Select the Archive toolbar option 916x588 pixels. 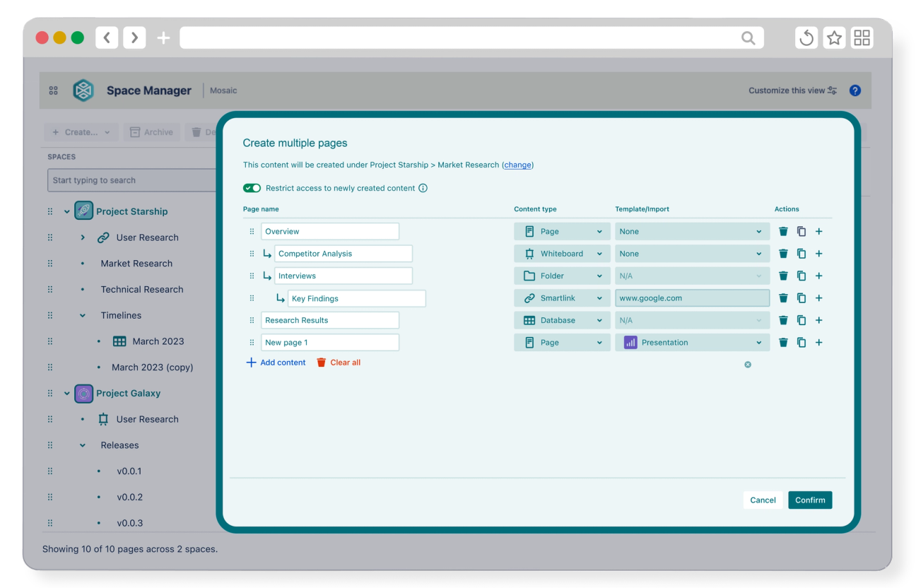[x=151, y=132]
